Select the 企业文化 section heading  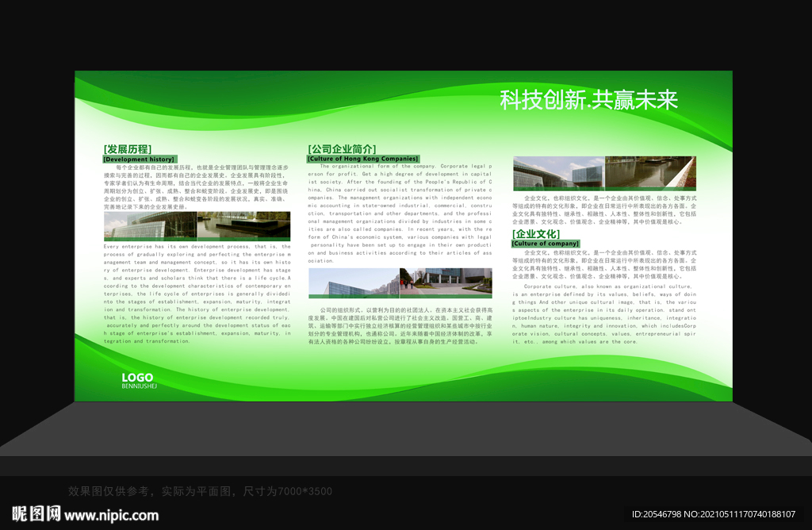click(x=536, y=233)
